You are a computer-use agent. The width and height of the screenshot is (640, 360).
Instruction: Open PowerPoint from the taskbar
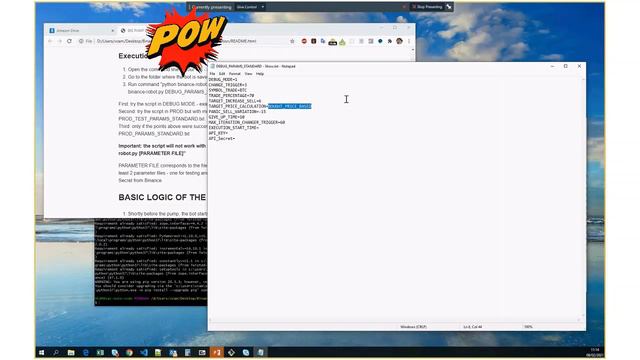coord(217,352)
